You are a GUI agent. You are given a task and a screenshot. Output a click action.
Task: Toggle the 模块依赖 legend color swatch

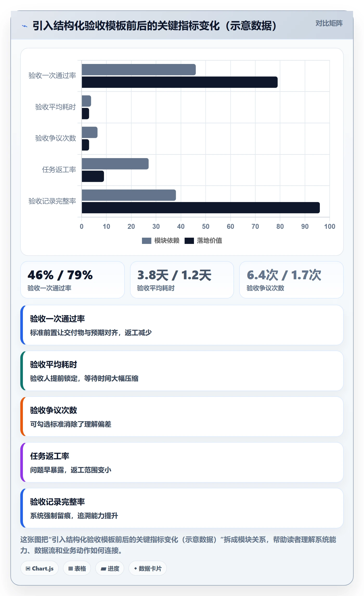[x=146, y=241]
